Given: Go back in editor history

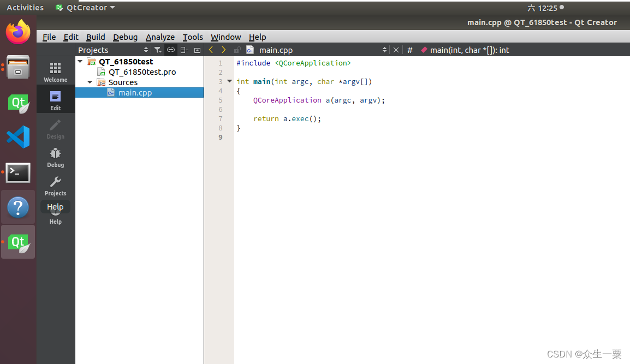Looking at the screenshot, I should click(211, 50).
